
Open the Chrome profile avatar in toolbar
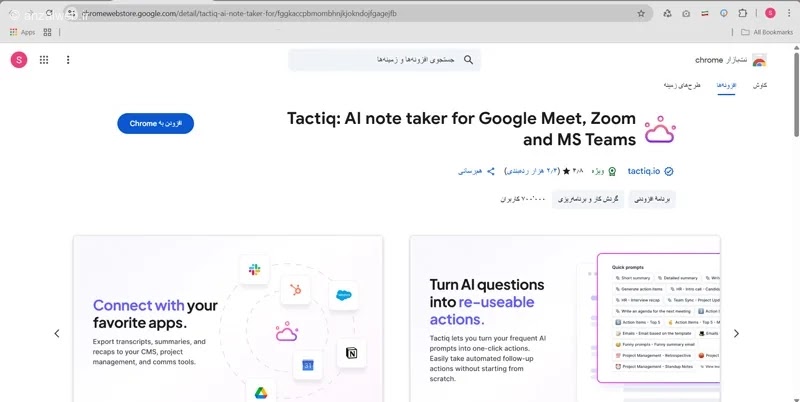point(770,14)
